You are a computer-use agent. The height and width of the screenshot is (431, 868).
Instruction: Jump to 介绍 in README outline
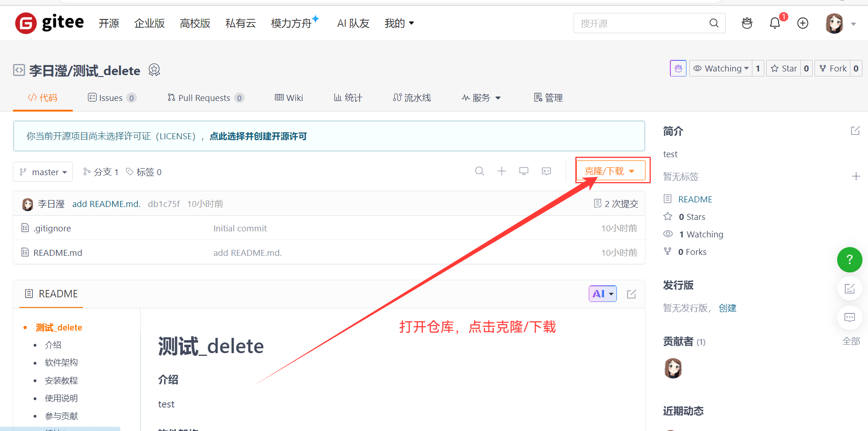(53, 345)
